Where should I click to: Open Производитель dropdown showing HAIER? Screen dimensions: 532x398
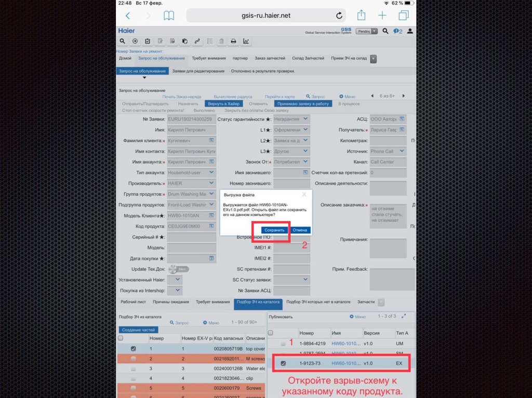(x=211, y=183)
